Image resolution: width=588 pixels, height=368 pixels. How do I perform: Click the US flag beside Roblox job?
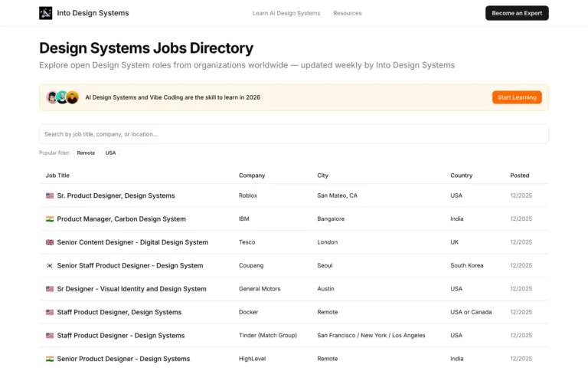50,195
